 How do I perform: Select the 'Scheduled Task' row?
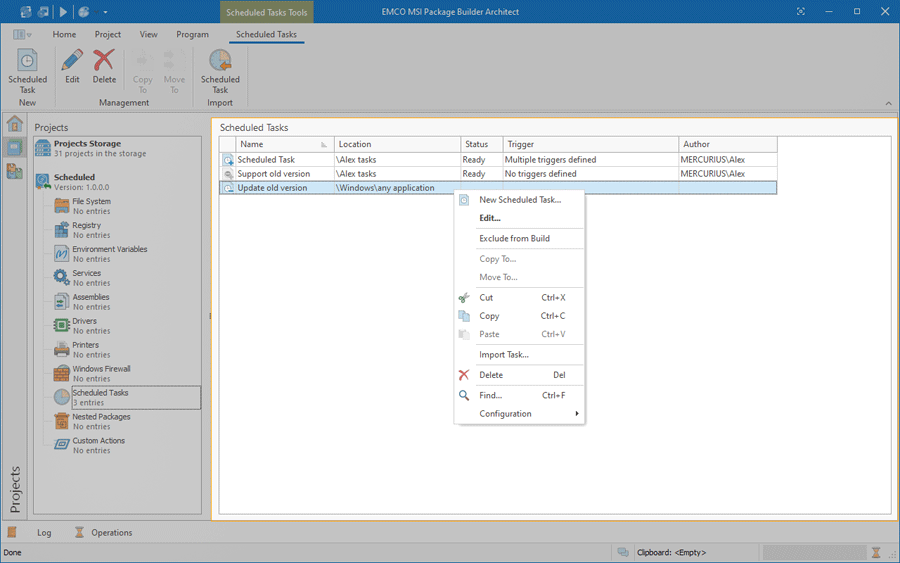coord(498,160)
